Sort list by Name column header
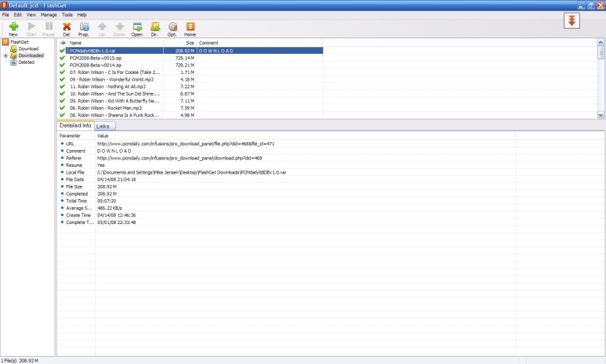Screen dimensions: 606x364 click(114, 42)
